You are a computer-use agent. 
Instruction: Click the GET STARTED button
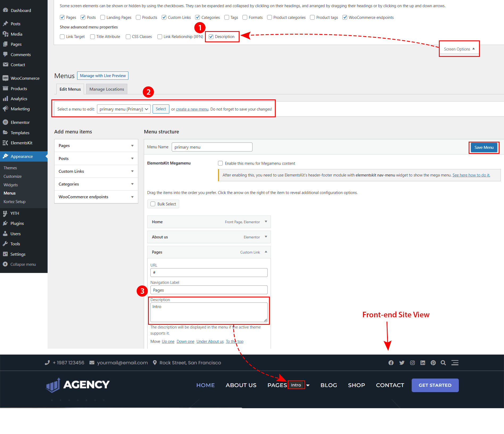pos(435,385)
